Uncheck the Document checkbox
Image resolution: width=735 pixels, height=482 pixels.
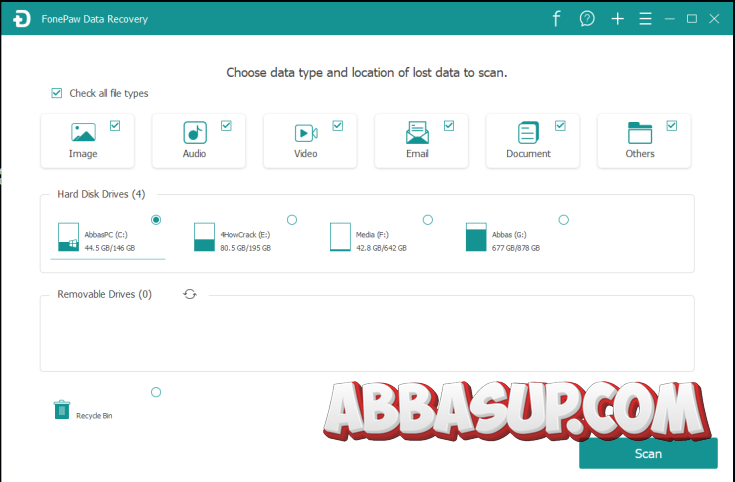pos(560,126)
